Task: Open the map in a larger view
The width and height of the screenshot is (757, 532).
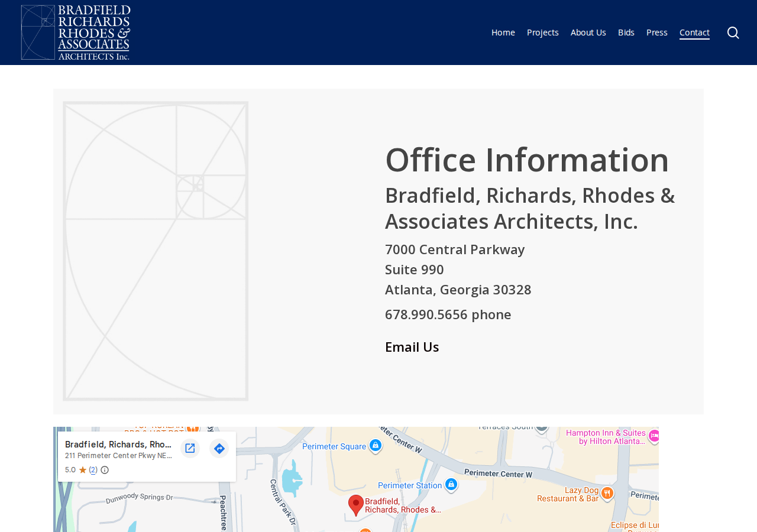Action: [190, 449]
